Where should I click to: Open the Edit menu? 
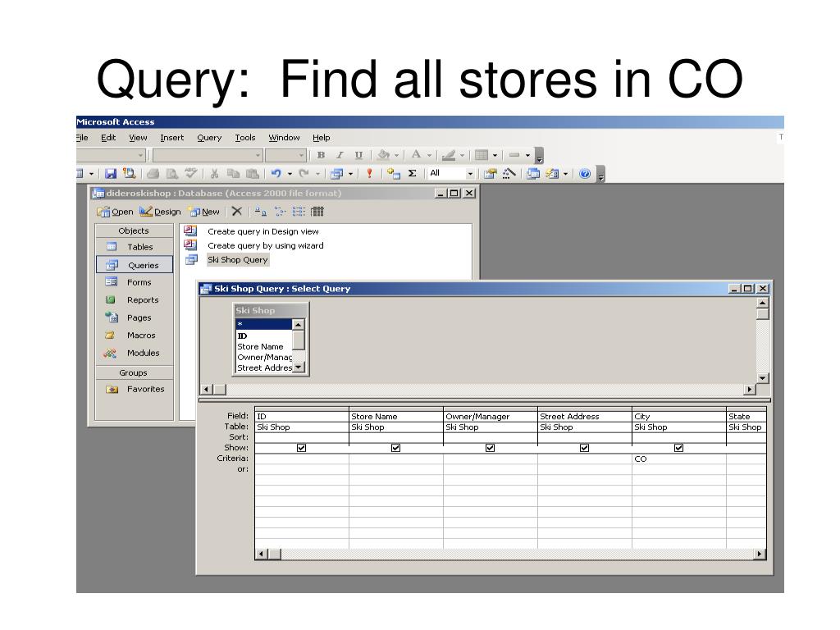108,138
